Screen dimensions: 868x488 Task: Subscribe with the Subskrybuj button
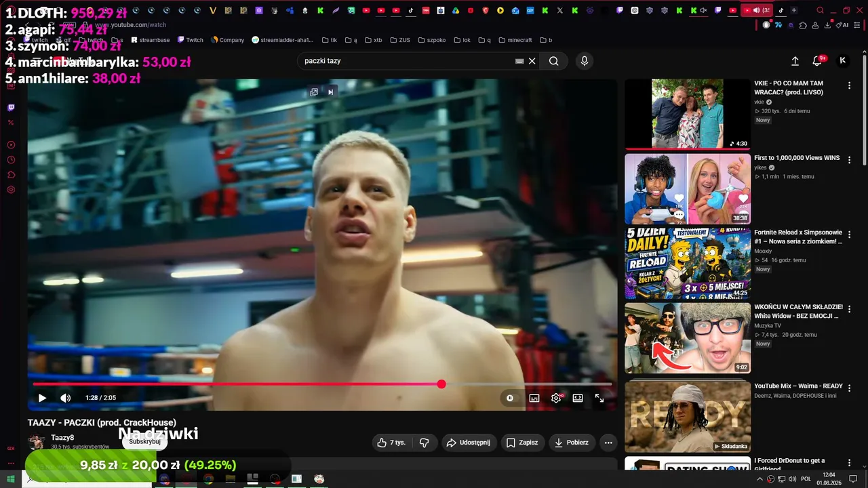(144, 441)
